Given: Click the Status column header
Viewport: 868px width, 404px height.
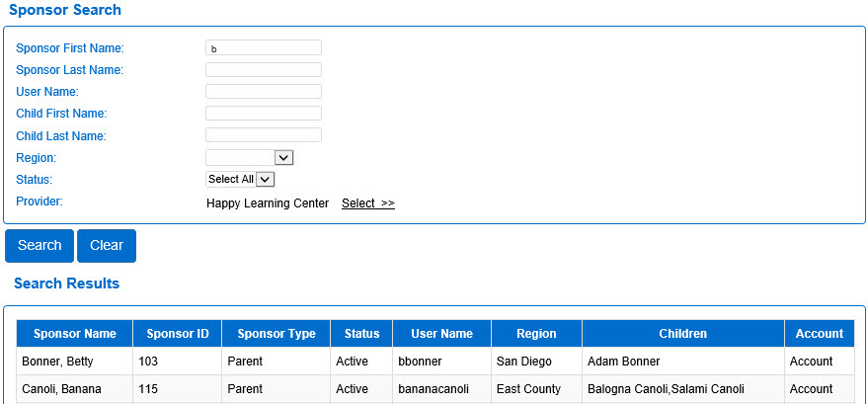Looking at the screenshot, I should click(361, 334).
